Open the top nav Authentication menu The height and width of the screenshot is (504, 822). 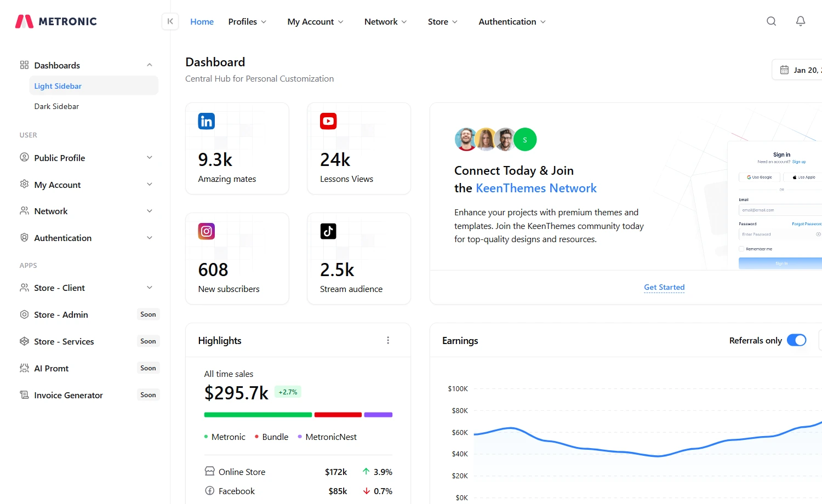pyautogui.click(x=512, y=21)
